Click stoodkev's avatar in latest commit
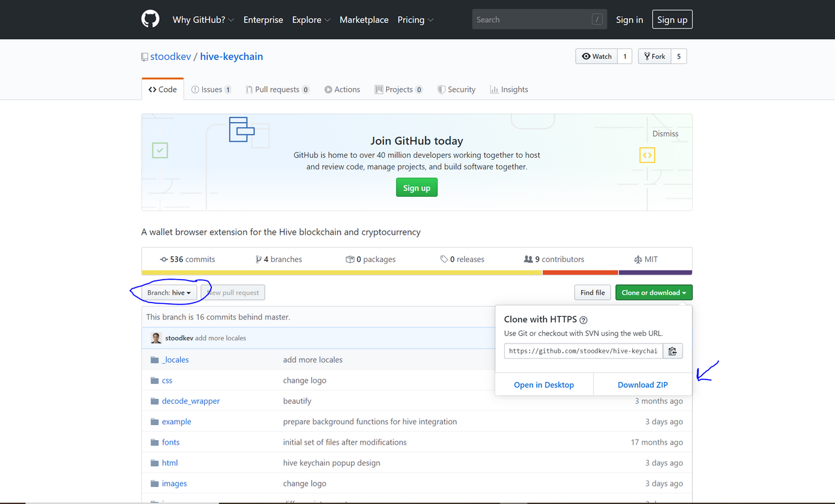Viewport: 835px width, 504px height. [x=156, y=338]
